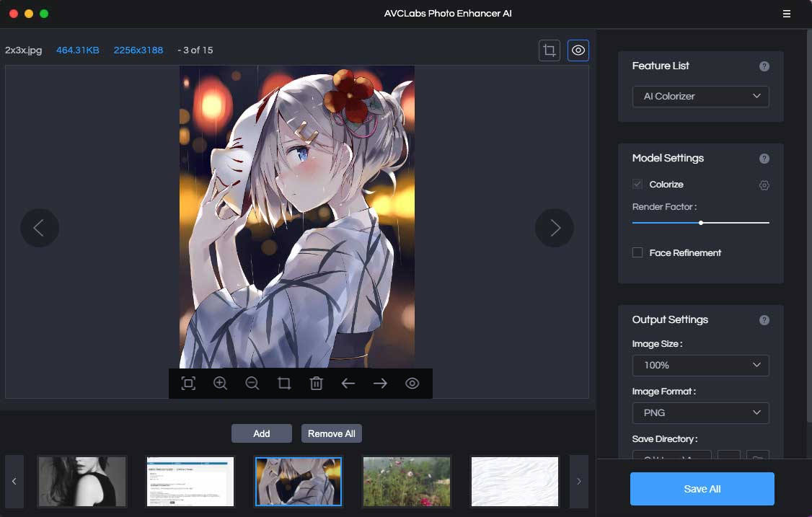Select the document screenshot thumbnail
Screen dimensions: 812x517
(190, 481)
